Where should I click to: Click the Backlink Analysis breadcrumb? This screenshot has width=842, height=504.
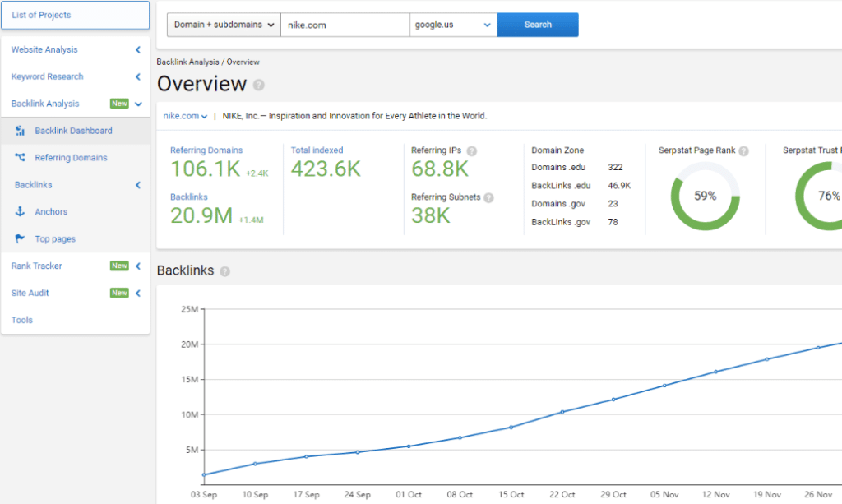click(187, 62)
